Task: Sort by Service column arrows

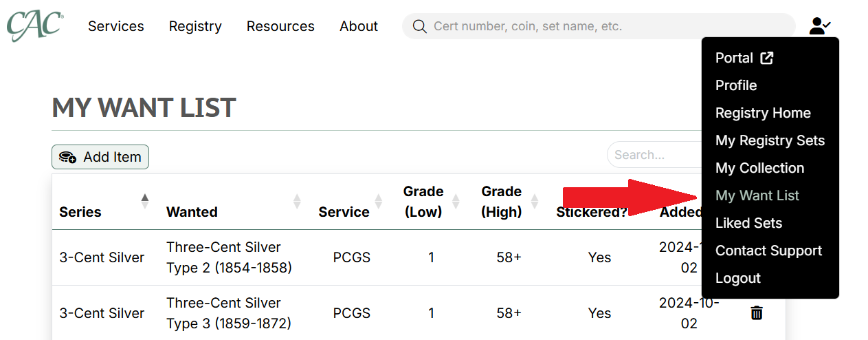Action: tap(377, 201)
